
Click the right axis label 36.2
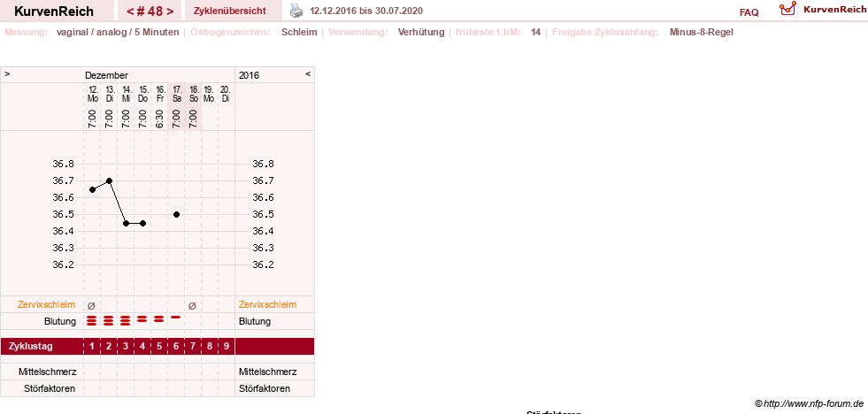[x=263, y=264]
